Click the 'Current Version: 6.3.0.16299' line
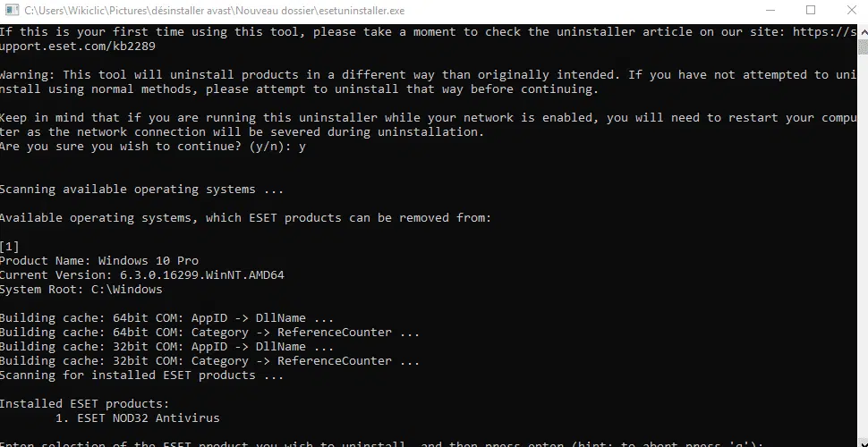This screenshot has height=447, width=868. click(x=141, y=275)
